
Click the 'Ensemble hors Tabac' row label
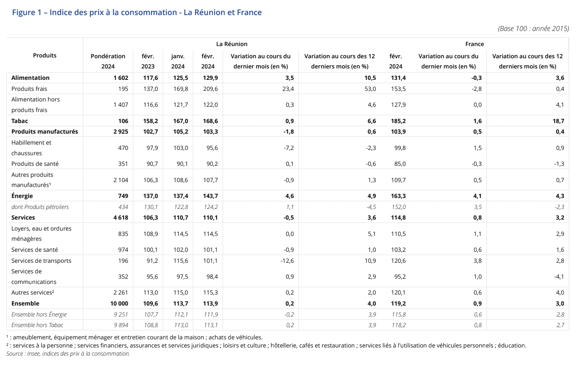coord(38,325)
